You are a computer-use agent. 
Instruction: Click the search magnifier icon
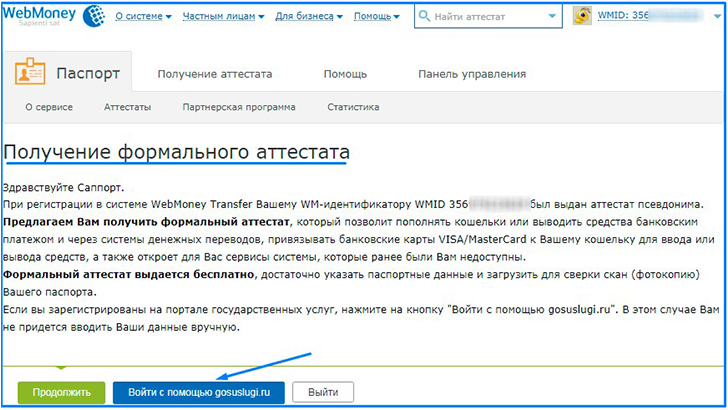424,16
